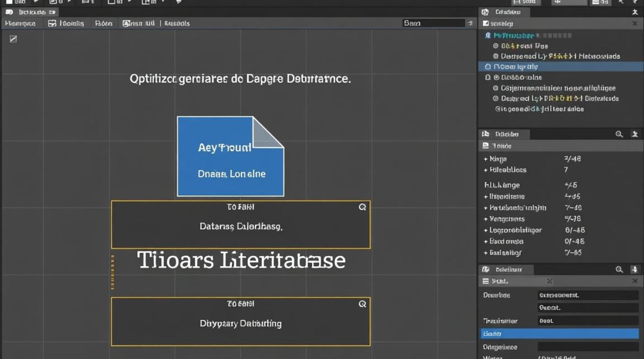Click the search field at the canvas toolbar's right end
The image size is (644, 359).
point(434,23)
